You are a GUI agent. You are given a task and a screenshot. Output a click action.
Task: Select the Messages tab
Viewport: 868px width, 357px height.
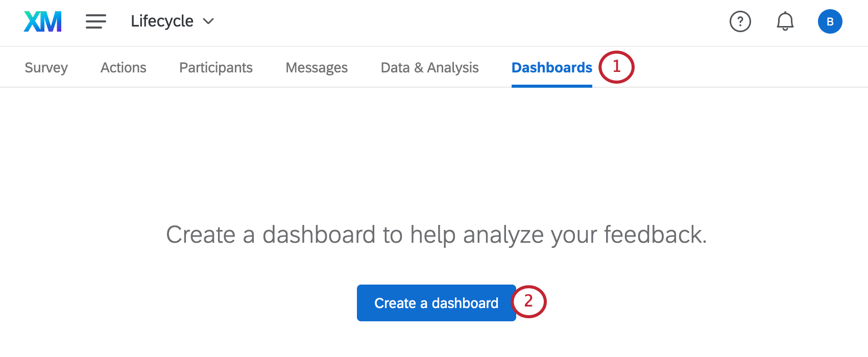pos(317,67)
